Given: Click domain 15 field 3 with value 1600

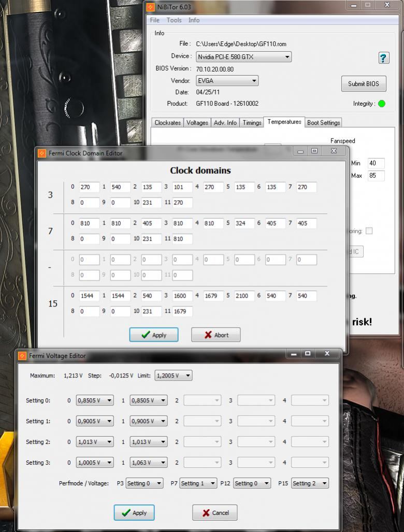Looking at the screenshot, I should tap(182, 296).
